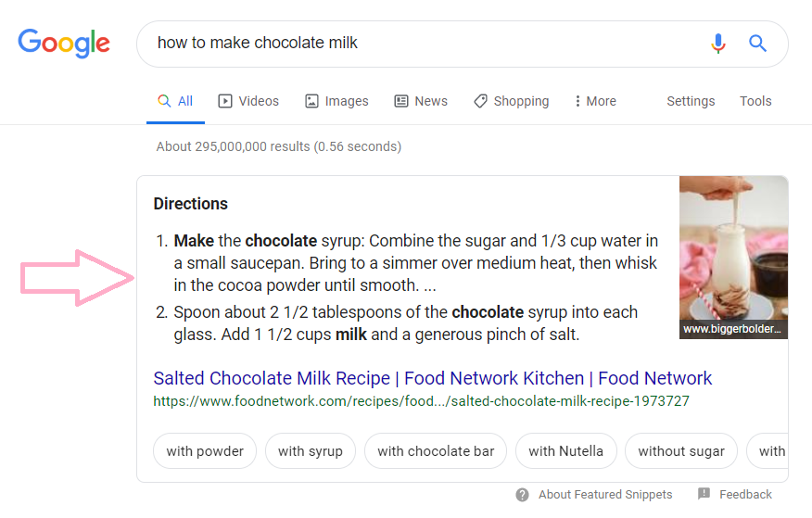Open the More search options dropdown

595,101
